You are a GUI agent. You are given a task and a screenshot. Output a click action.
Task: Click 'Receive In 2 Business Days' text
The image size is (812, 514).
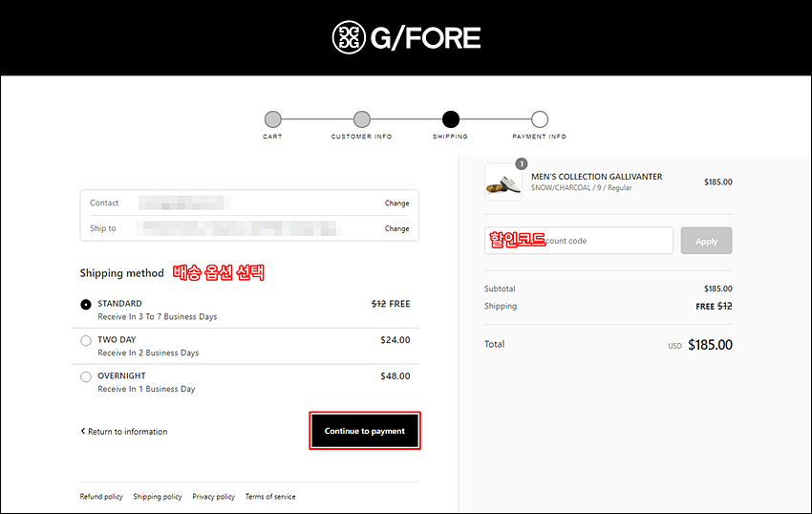tap(148, 353)
